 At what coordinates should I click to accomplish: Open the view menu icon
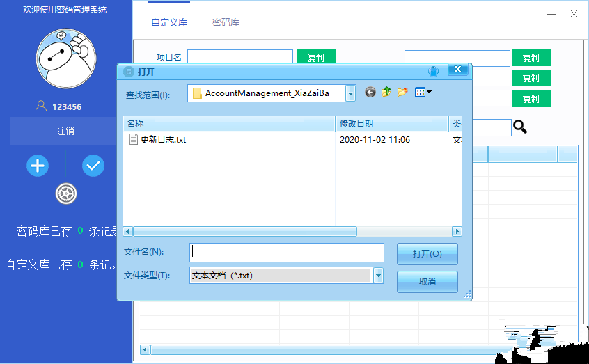click(423, 93)
